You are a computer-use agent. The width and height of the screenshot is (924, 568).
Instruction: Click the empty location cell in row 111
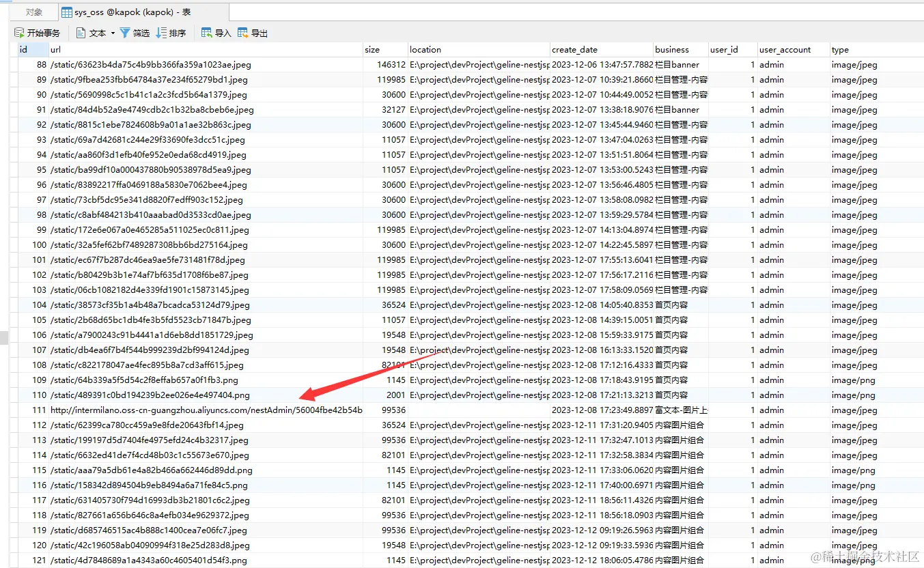pyautogui.click(x=479, y=410)
